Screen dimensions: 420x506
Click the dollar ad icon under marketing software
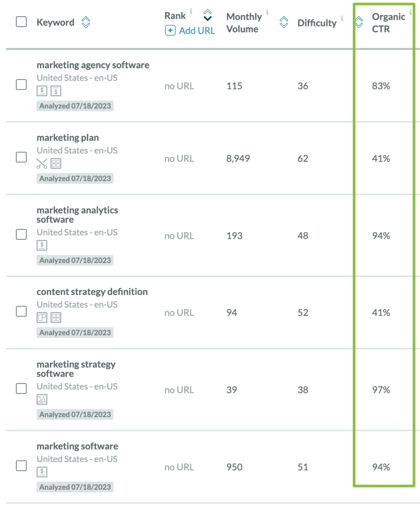tap(42, 472)
